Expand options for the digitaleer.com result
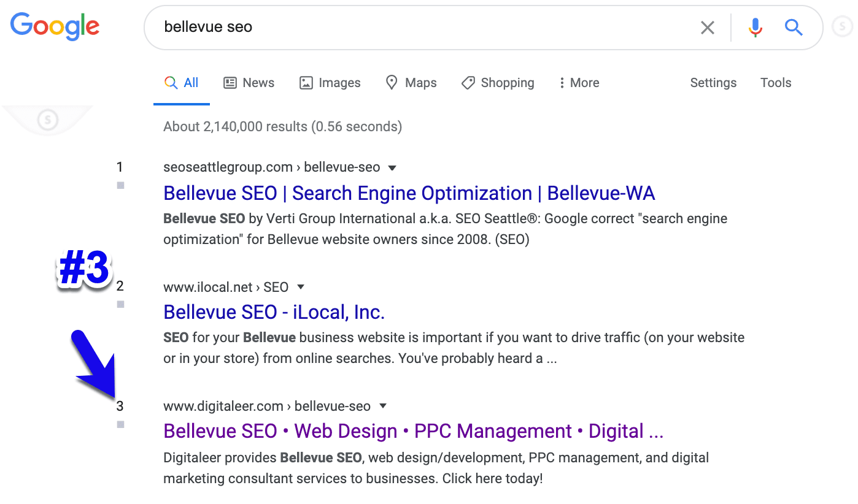This screenshot has width=858, height=504. pyautogui.click(x=382, y=405)
